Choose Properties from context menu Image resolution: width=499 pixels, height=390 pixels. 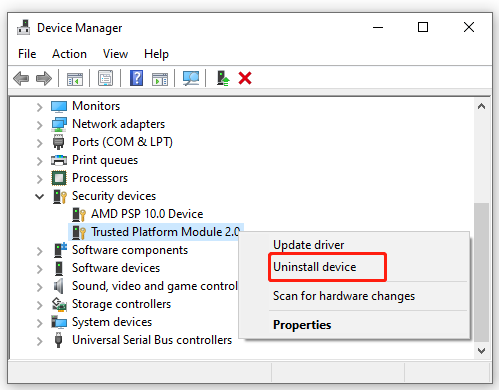tap(302, 325)
